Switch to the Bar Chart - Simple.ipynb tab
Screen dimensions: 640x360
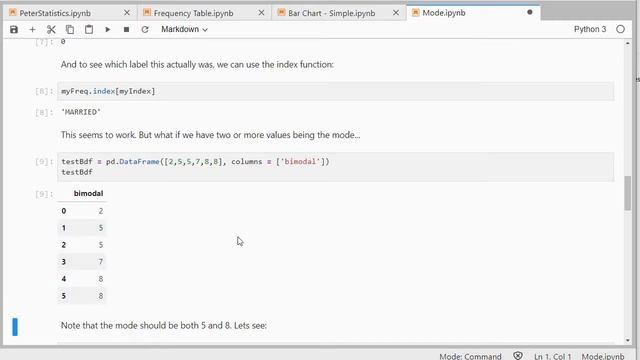pyautogui.click(x=331, y=13)
